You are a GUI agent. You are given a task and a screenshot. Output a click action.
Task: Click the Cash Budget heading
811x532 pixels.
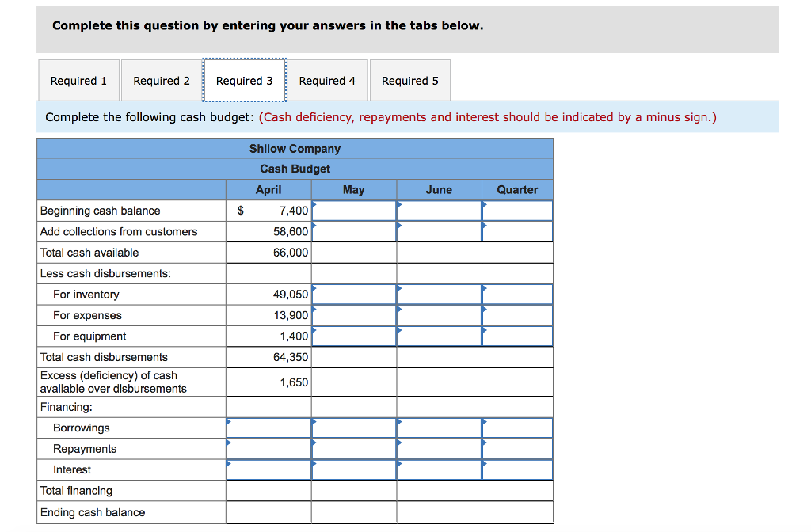coord(295,169)
